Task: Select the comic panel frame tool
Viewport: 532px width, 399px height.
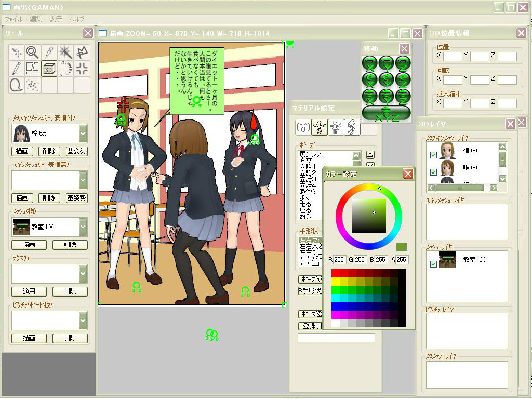Action: pos(33,69)
